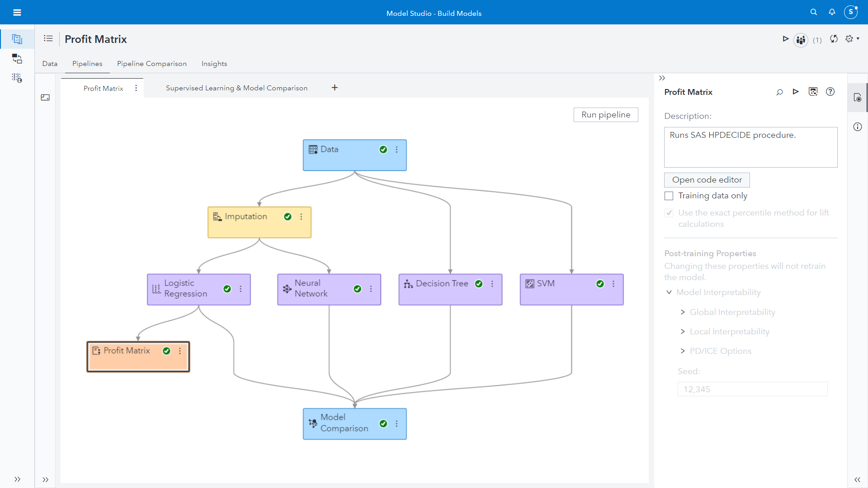Open the Profit Matrix node search icon
Screen dimensions: 868x488
pos(779,92)
